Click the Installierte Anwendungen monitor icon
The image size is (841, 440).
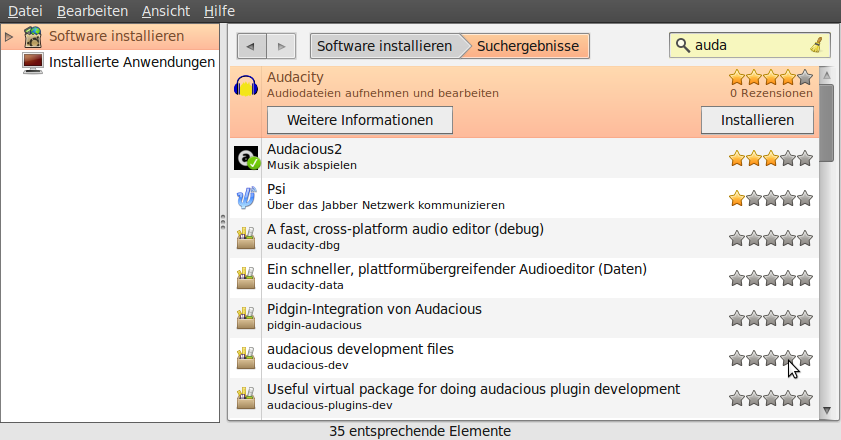[33, 62]
